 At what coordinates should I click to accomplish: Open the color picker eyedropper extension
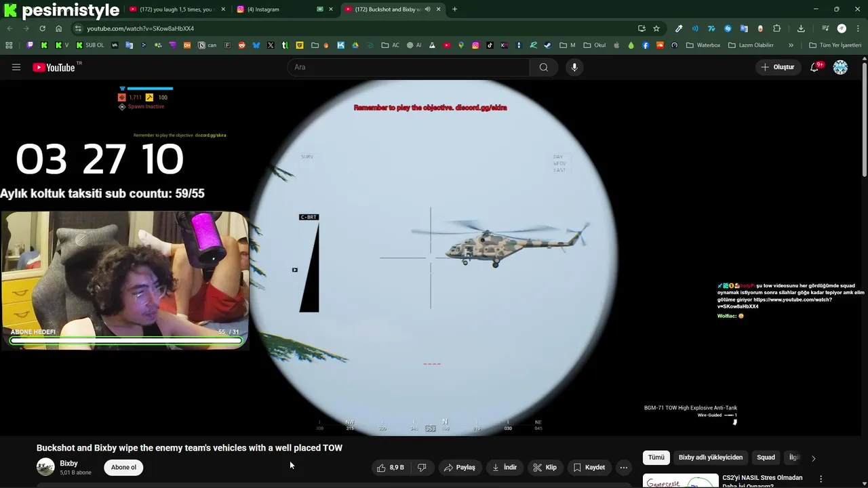679,28
